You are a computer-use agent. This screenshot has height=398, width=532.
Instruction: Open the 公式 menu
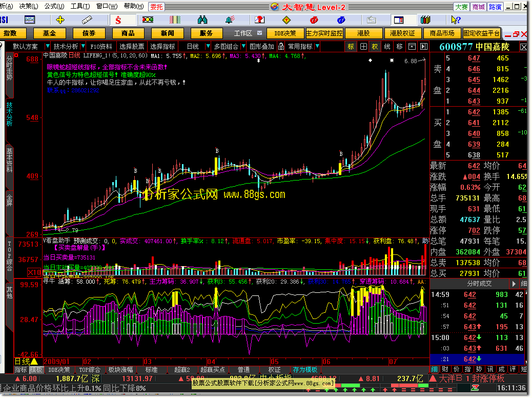54,6
